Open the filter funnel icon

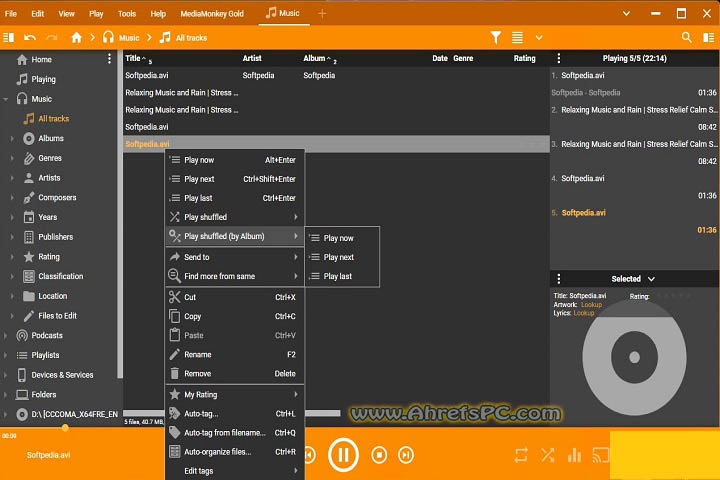click(x=495, y=37)
